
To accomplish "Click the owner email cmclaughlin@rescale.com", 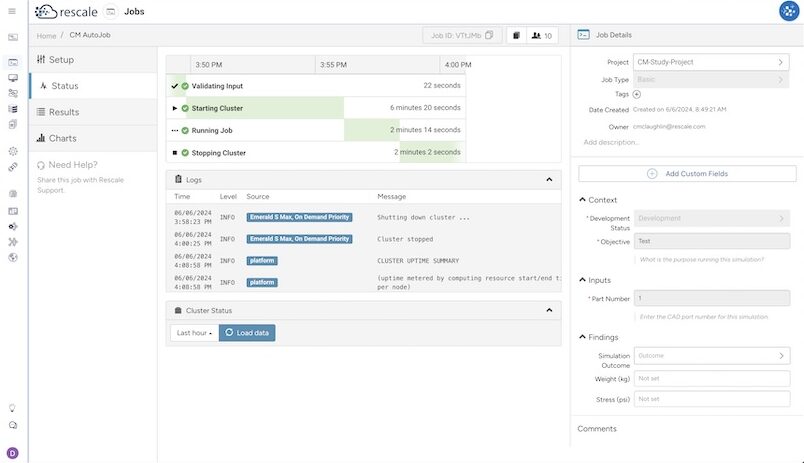I will coord(669,127).
